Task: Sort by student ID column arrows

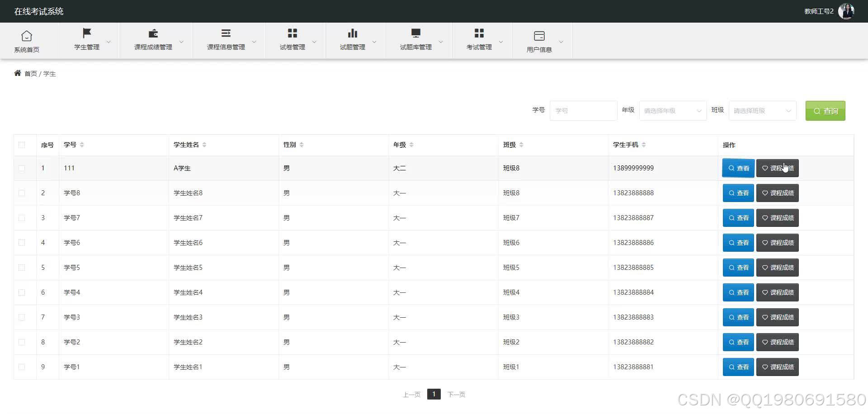Action: (x=82, y=145)
